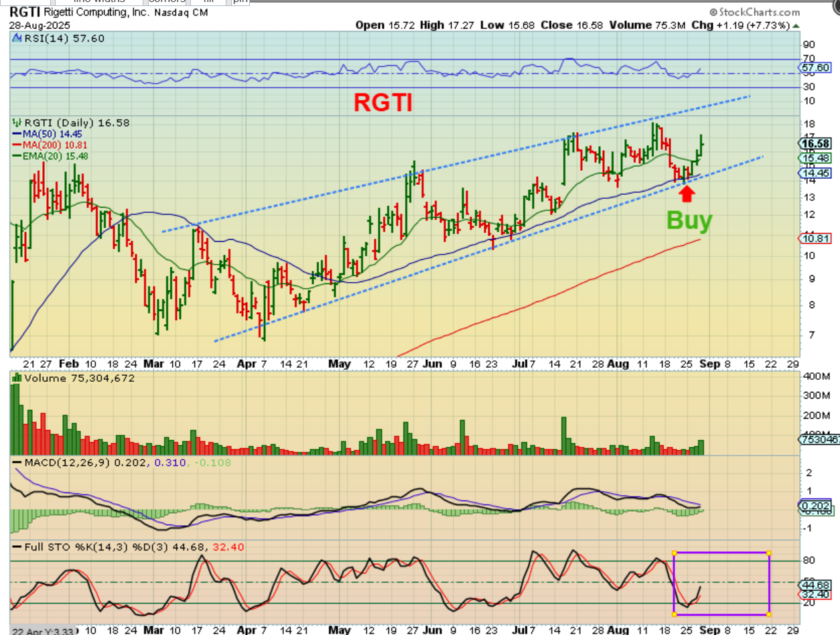
Task: Click the Full STO panel icon
Action: pos(17,547)
